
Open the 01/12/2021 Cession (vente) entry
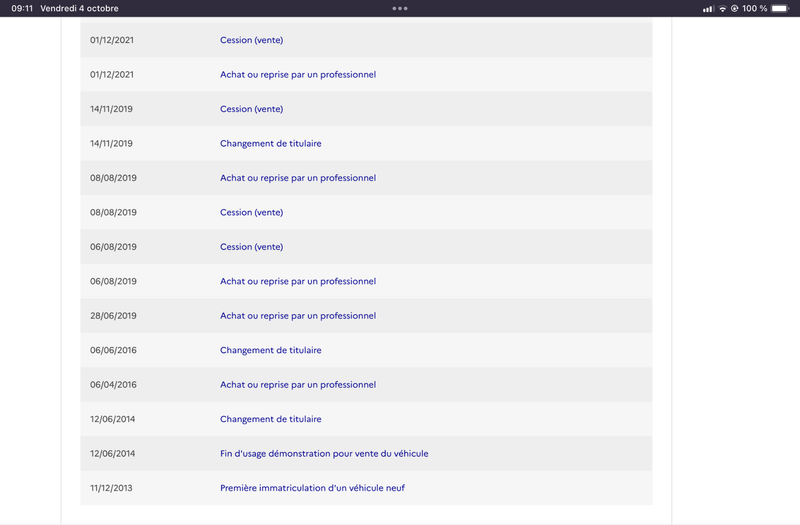[252, 40]
